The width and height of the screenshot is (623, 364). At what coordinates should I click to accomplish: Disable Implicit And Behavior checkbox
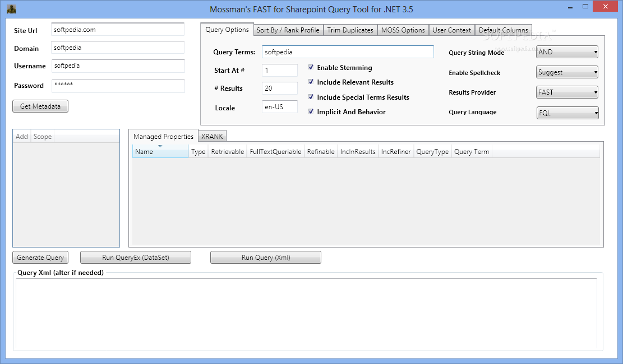pos(311,111)
